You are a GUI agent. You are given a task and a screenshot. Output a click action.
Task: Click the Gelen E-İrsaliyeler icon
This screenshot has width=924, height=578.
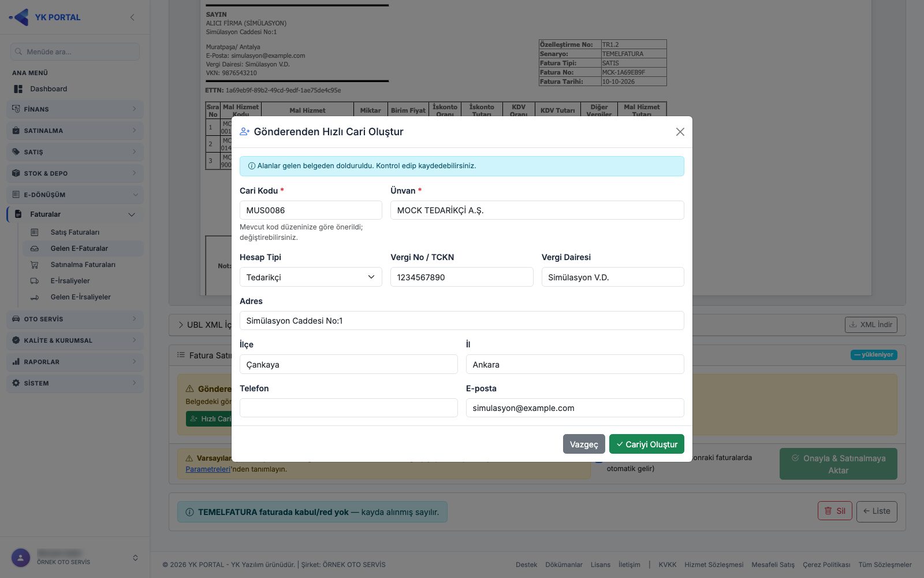35,297
